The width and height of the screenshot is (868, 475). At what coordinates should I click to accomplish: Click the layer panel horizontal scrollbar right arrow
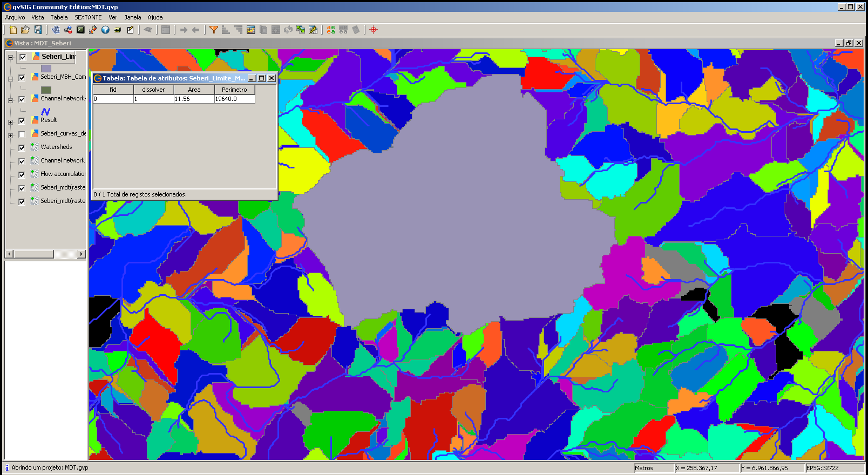82,254
